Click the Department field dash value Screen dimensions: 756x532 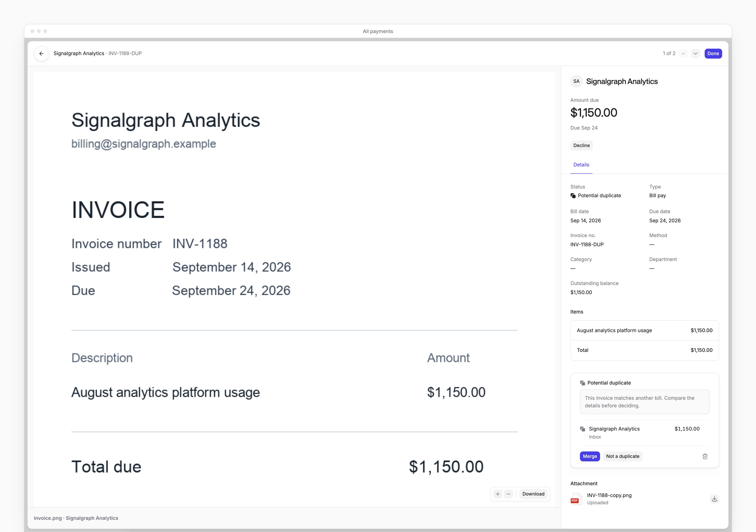point(652,268)
